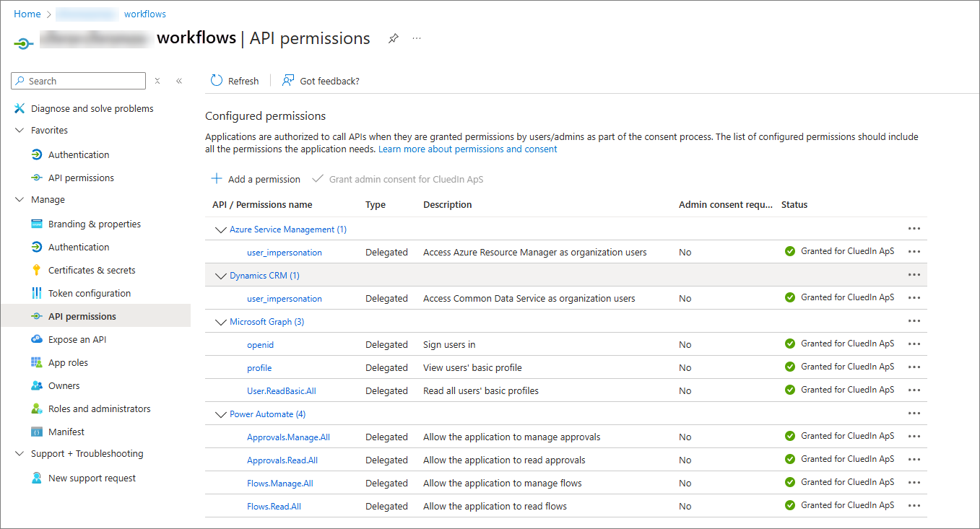Click the Refresh icon in the toolbar
980x529 pixels.
(217, 81)
